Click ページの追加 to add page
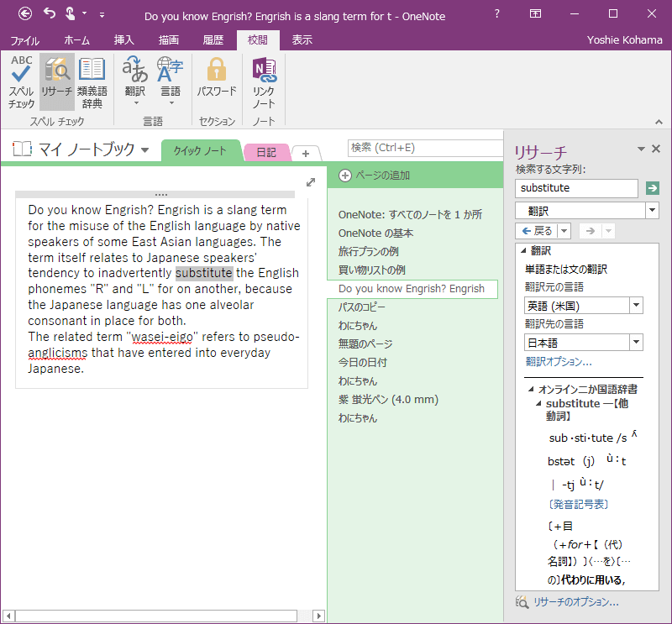Image resolution: width=672 pixels, height=624 pixels. (x=374, y=176)
